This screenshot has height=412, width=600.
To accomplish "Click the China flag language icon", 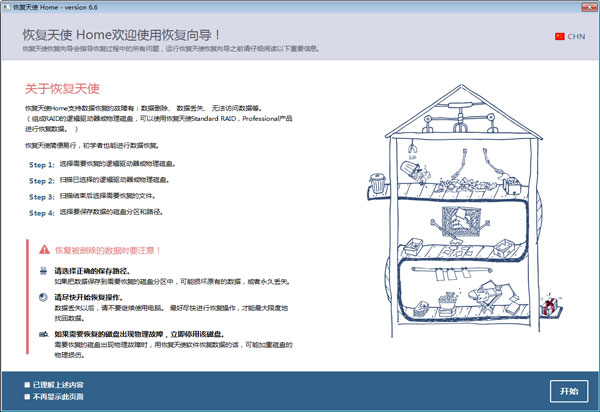I will pyautogui.click(x=558, y=35).
